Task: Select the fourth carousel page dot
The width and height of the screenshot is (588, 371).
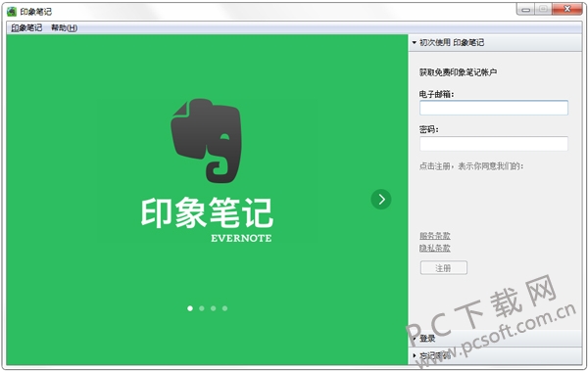Action: click(x=225, y=308)
